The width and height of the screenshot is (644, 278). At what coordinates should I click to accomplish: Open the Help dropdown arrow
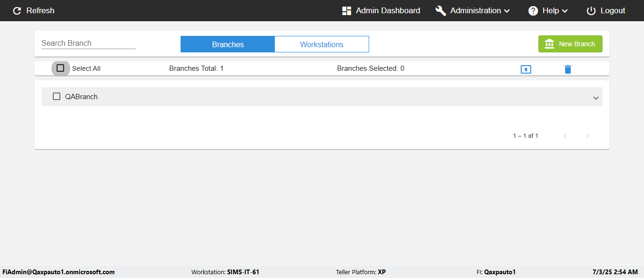[565, 11]
